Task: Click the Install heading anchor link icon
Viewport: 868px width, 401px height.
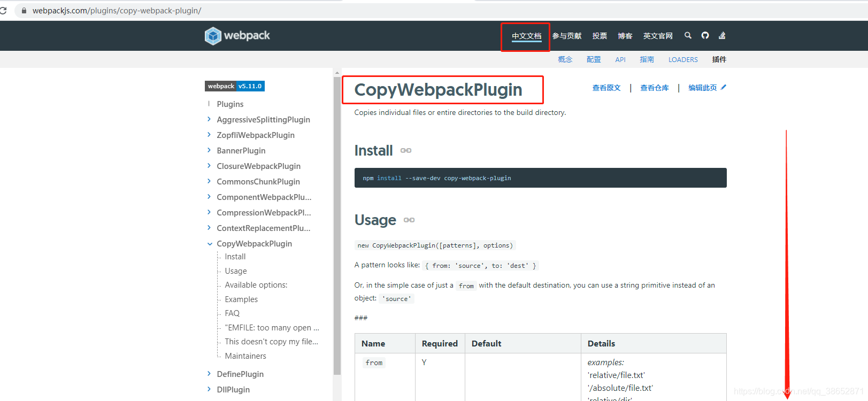Action: (406, 151)
